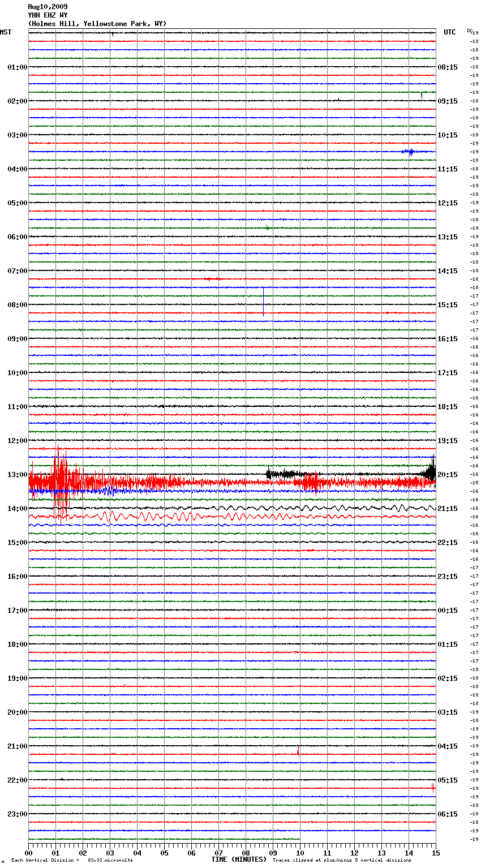Select the 01:00 MST hour label

point(18,67)
